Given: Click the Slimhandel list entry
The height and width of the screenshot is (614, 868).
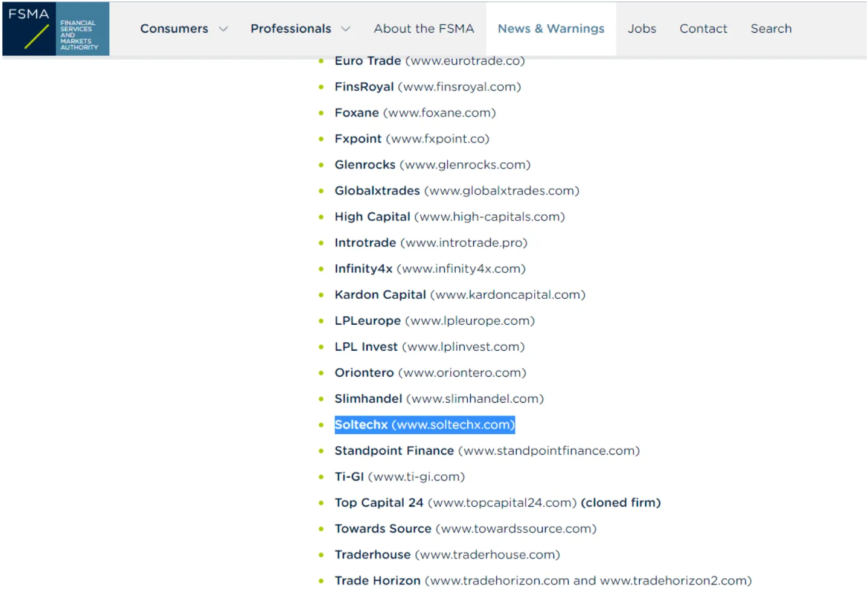Looking at the screenshot, I should coord(439,398).
